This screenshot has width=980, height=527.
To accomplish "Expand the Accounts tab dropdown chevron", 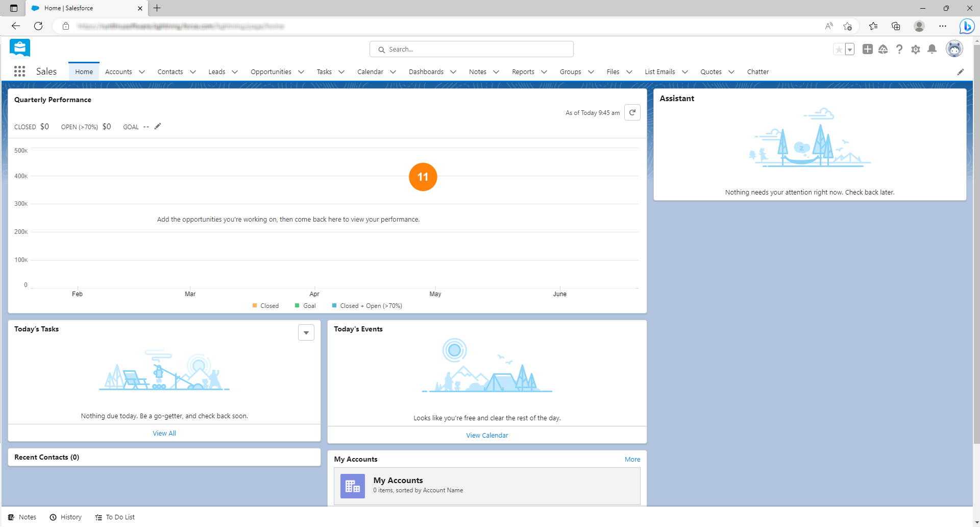I will [142, 72].
